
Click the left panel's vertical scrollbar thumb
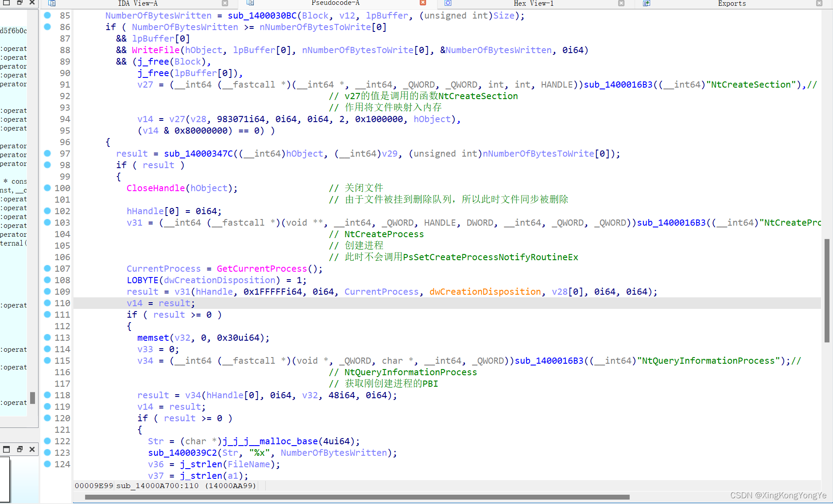(x=32, y=397)
